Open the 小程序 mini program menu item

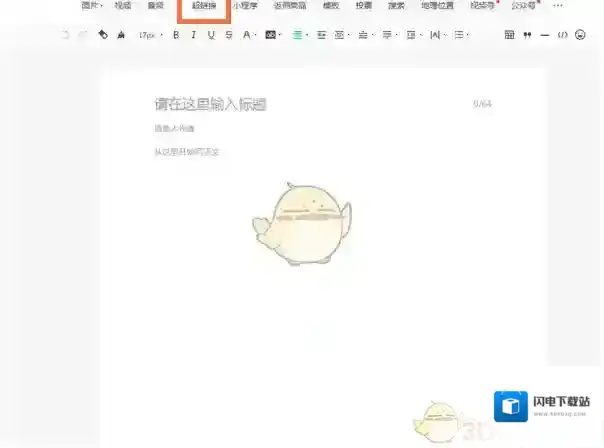pyautogui.click(x=245, y=6)
